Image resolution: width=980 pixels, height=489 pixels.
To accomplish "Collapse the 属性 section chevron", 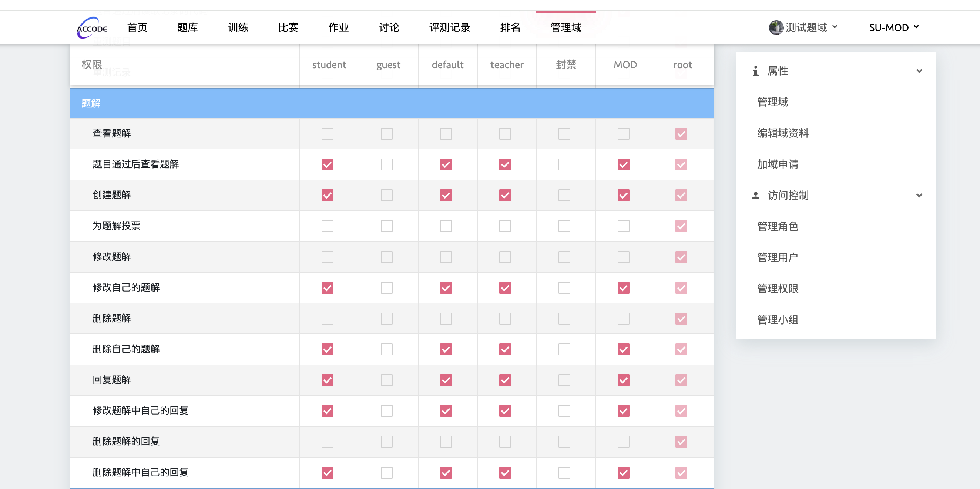I will point(919,71).
